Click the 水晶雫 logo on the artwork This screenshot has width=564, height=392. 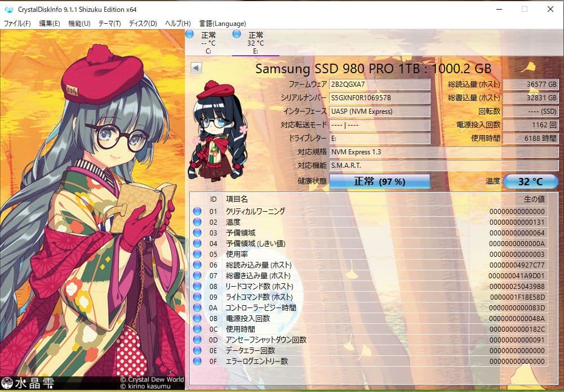coord(28,383)
